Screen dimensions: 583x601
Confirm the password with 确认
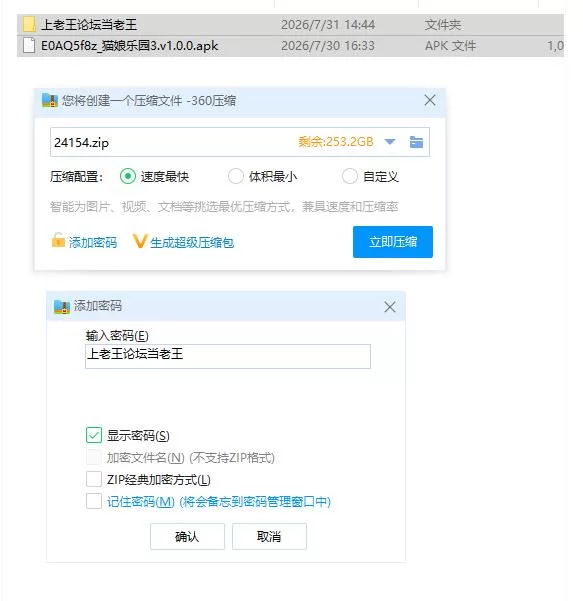click(187, 536)
